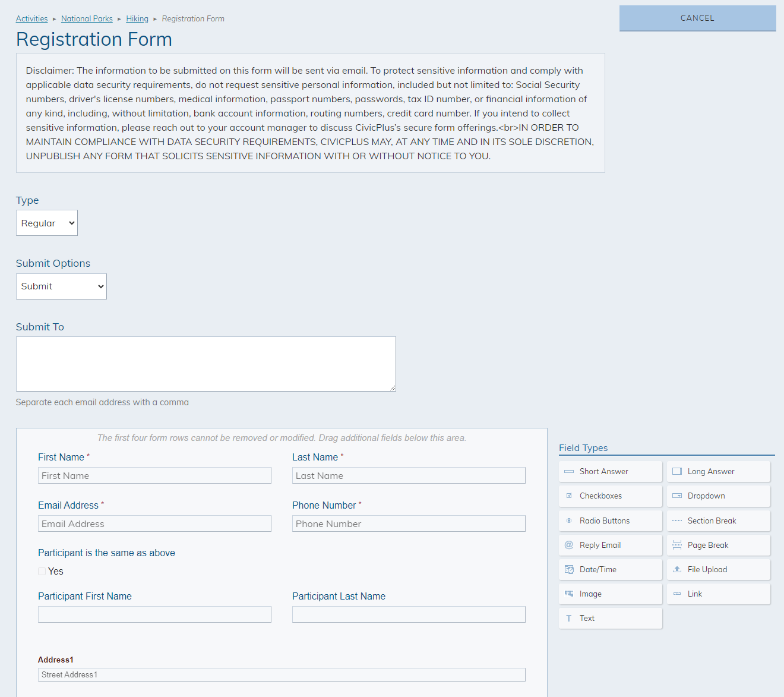Select the File Upload label
The image size is (784, 697).
[707, 569]
